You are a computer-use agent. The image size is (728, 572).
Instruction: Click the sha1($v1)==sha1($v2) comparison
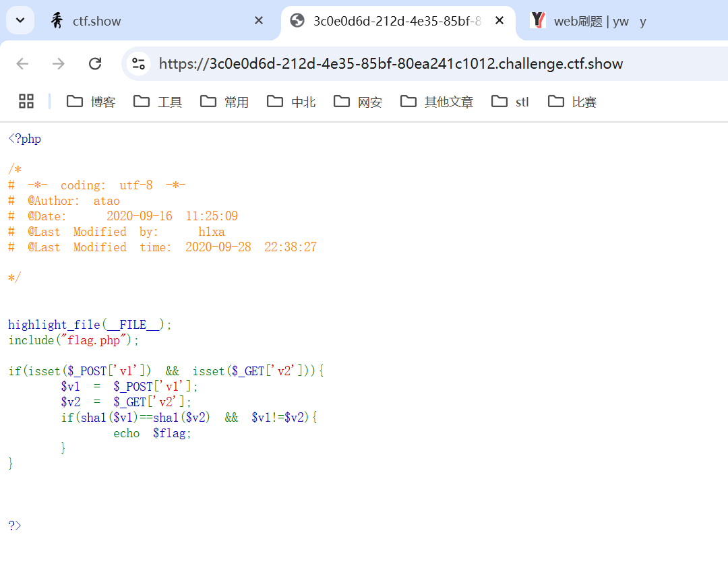(146, 418)
